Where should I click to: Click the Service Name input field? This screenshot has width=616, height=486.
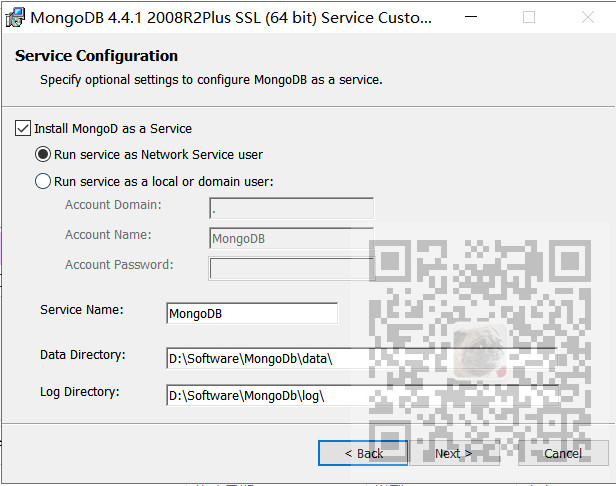pos(252,313)
